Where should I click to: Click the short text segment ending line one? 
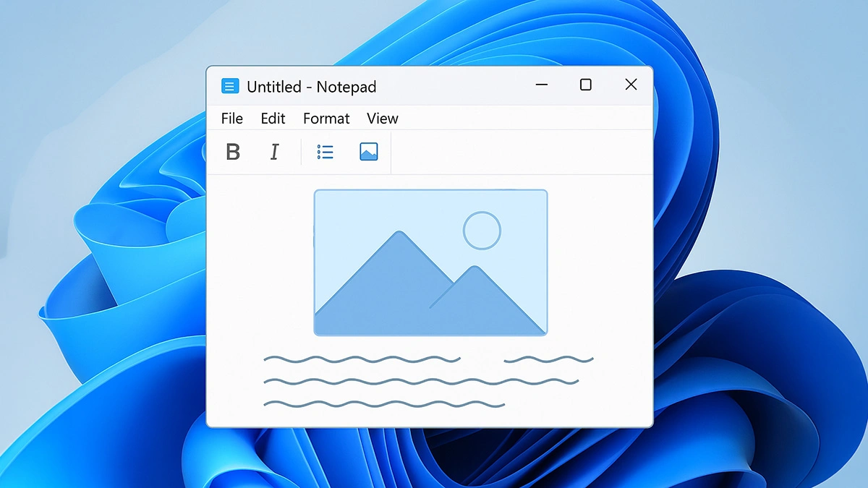pos(548,359)
